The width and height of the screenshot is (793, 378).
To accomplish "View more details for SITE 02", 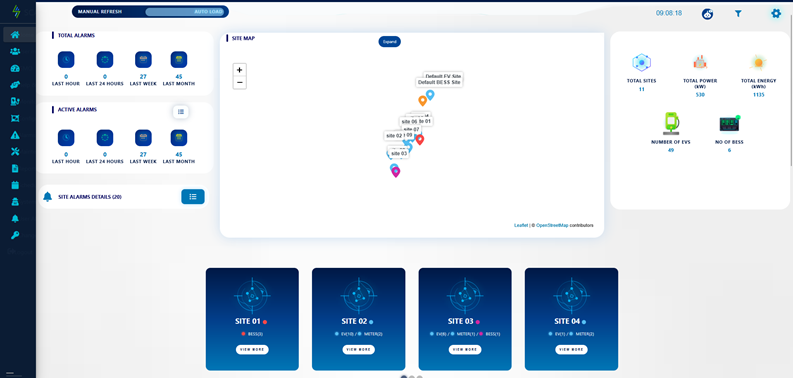I will point(359,349).
